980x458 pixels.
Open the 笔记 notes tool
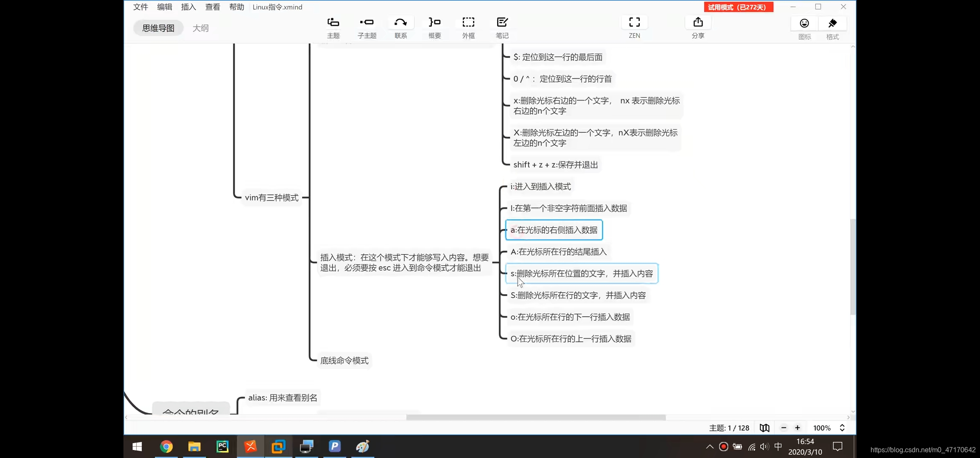click(502, 28)
